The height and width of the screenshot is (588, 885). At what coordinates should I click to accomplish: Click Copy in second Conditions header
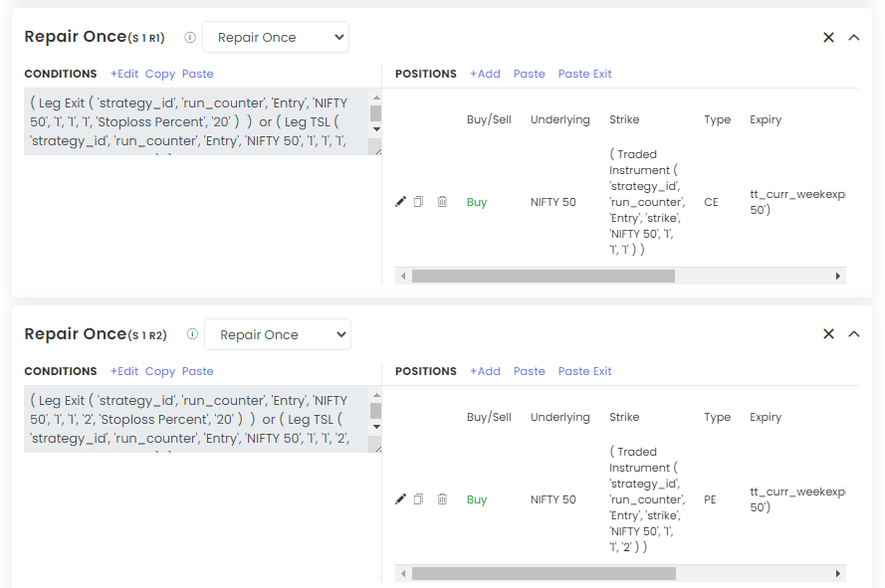click(x=160, y=371)
